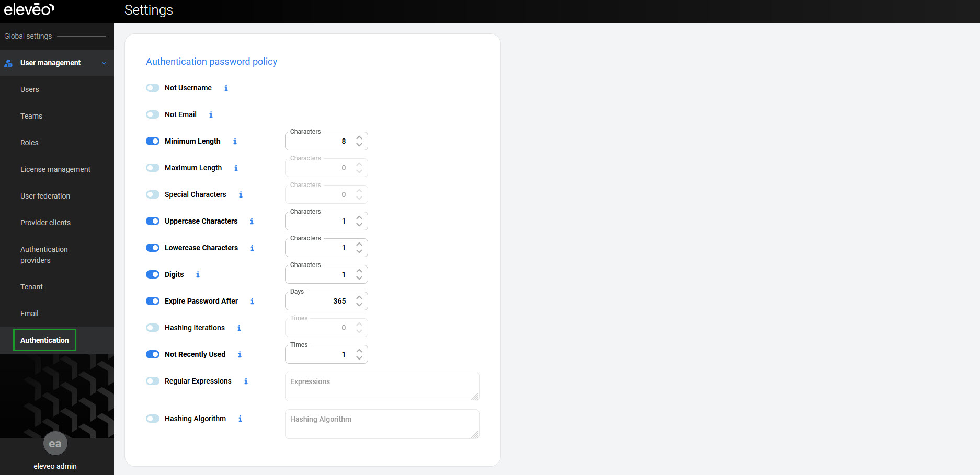
Task: Show info for Hashing Iterations
Action: pos(239,328)
